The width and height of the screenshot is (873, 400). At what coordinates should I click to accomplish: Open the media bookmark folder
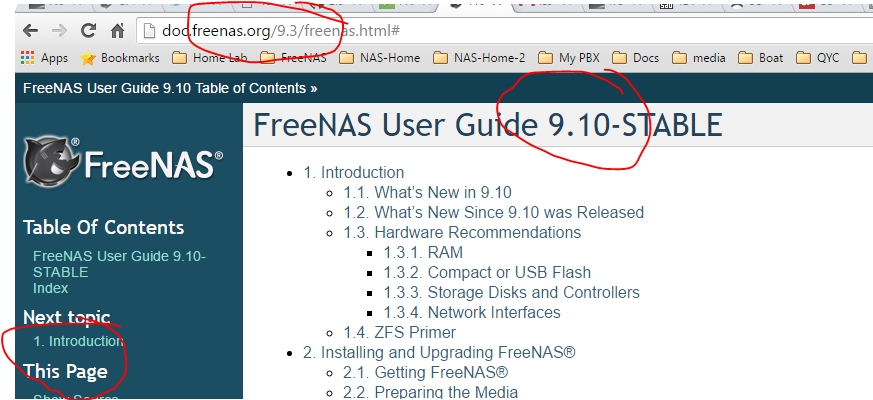pos(699,58)
